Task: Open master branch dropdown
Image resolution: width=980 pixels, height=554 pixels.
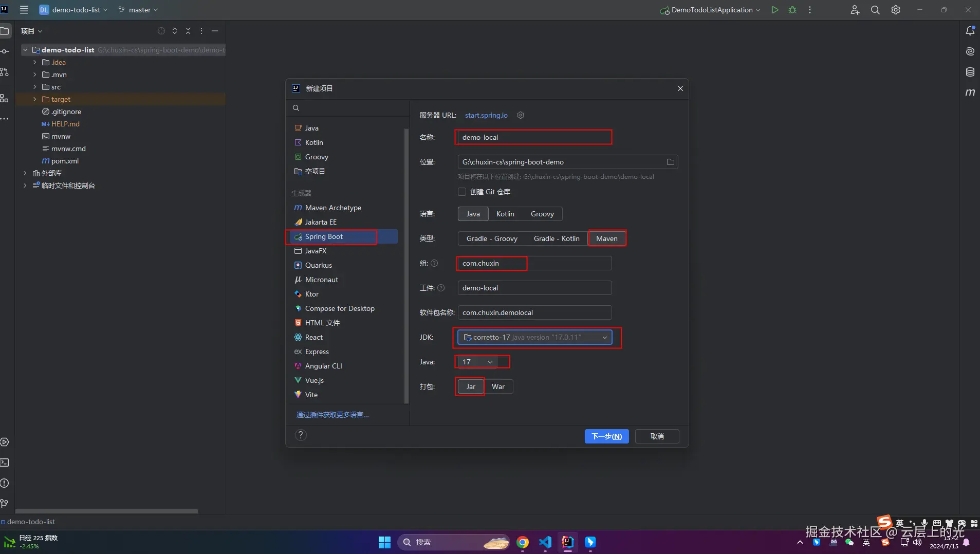Action: point(138,10)
